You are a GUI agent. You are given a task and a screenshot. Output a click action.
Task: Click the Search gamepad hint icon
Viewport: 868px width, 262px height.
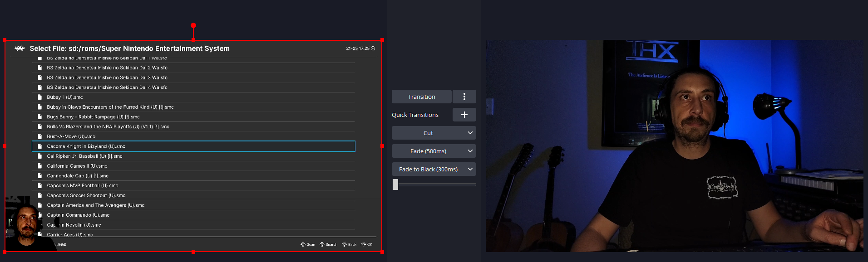pos(322,244)
